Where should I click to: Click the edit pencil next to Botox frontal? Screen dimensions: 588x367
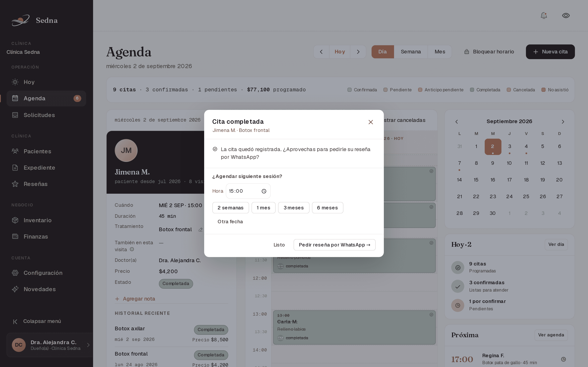click(x=200, y=230)
